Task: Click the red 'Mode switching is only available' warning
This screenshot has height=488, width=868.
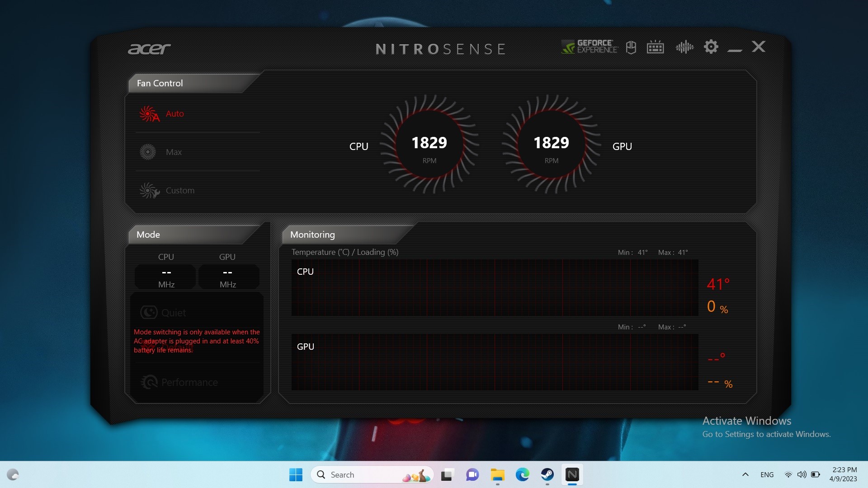Action: pos(197,341)
